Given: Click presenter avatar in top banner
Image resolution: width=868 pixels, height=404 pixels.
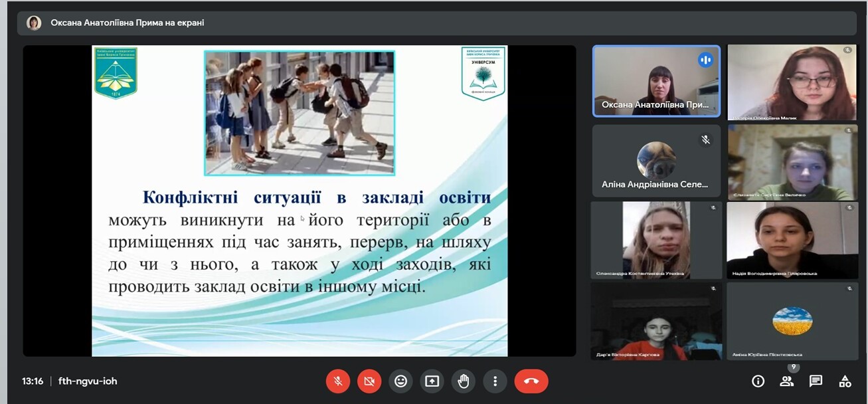Looking at the screenshot, I should click(34, 23).
